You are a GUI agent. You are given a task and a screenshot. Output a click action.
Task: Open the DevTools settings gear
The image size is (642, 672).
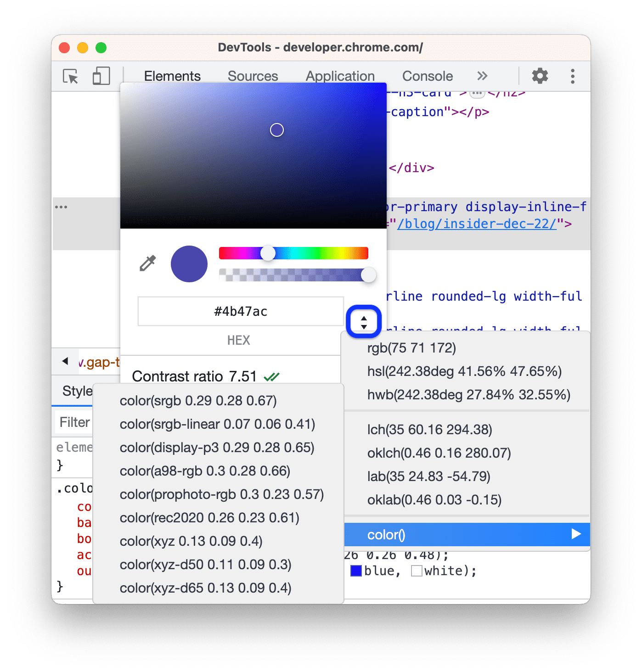click(x=540, y=76)
